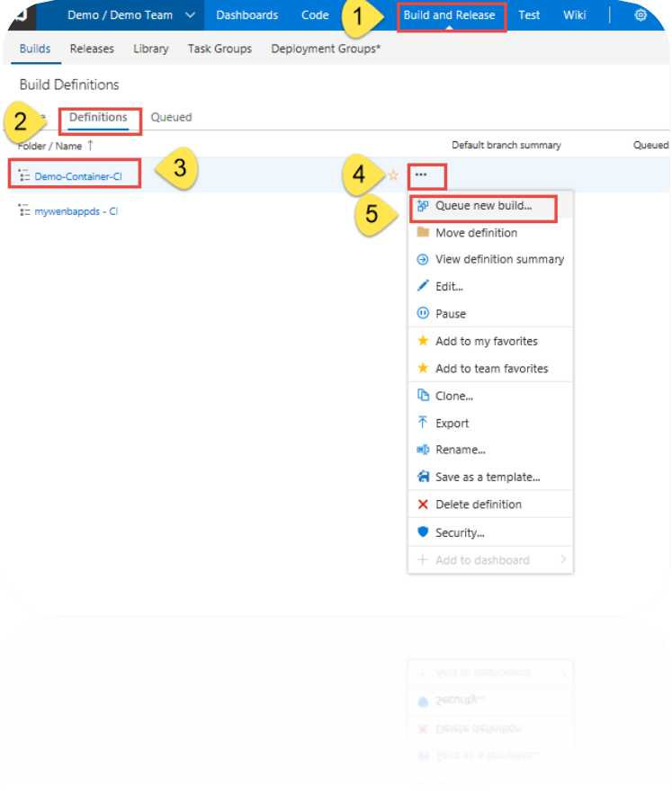The image size is (672, 795).
Task: Click the red Delete definition X icon
Action: coord(423,505)
